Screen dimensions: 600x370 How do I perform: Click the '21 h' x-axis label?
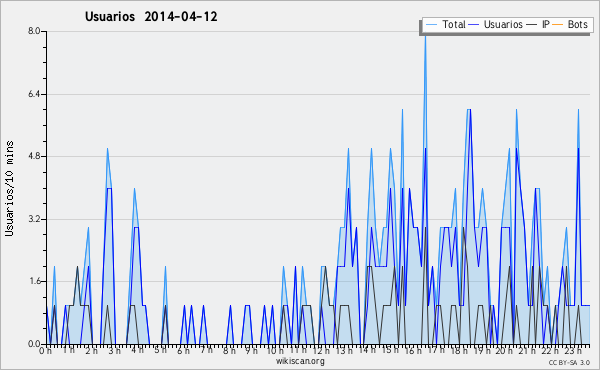528,351
